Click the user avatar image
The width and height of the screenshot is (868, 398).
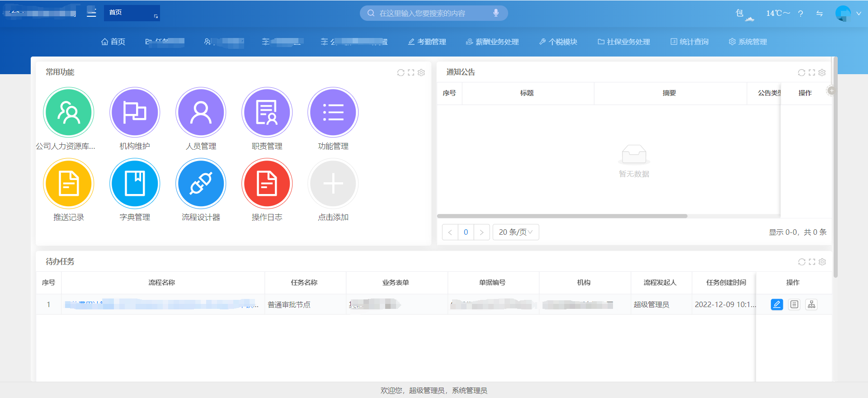click(843, 13)
